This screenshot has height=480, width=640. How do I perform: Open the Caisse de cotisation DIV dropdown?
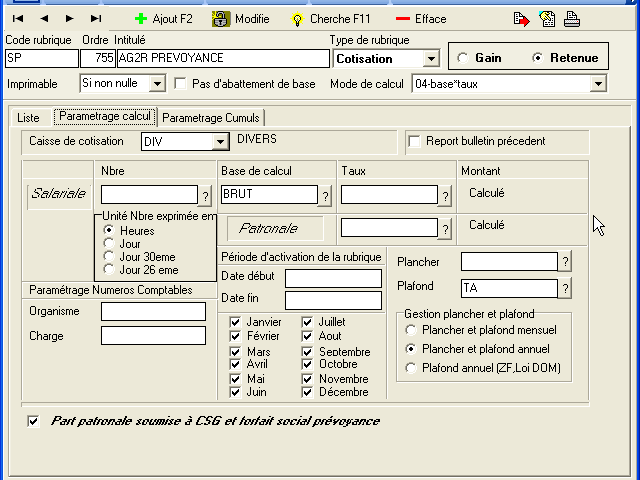coord(220,142)
